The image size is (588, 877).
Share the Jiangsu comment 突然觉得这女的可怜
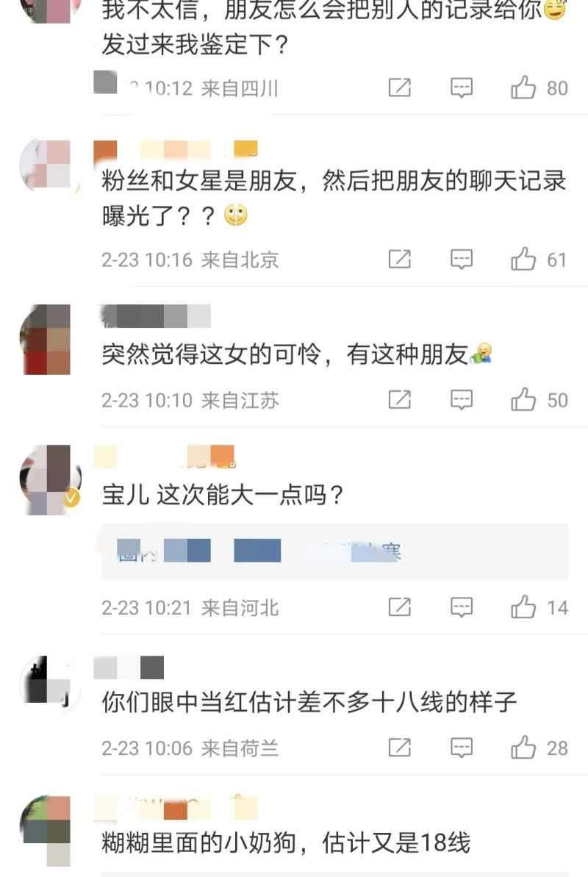tap(399, 399)
